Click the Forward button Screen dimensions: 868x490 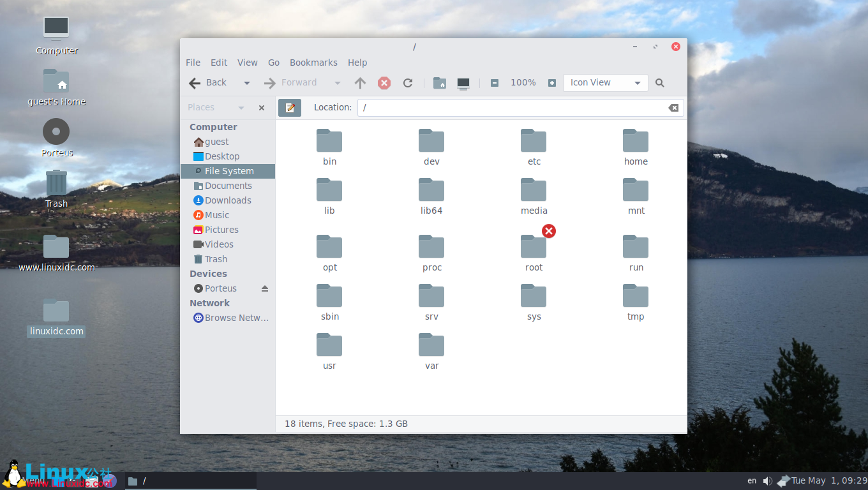click(290, 83)
